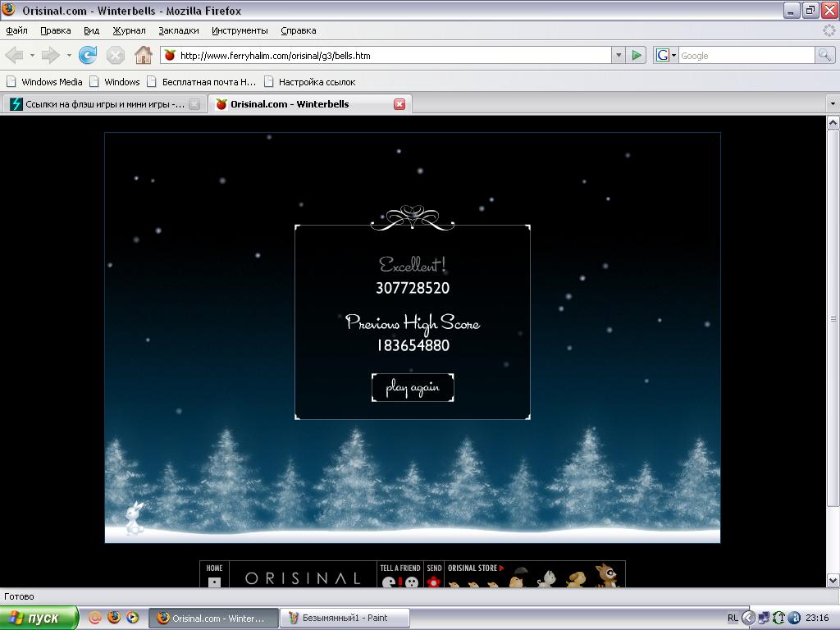The height and width of the screenshot is (630, 840).
Task: Click the @ mail quick launch icon
Action: coord(95,618)
